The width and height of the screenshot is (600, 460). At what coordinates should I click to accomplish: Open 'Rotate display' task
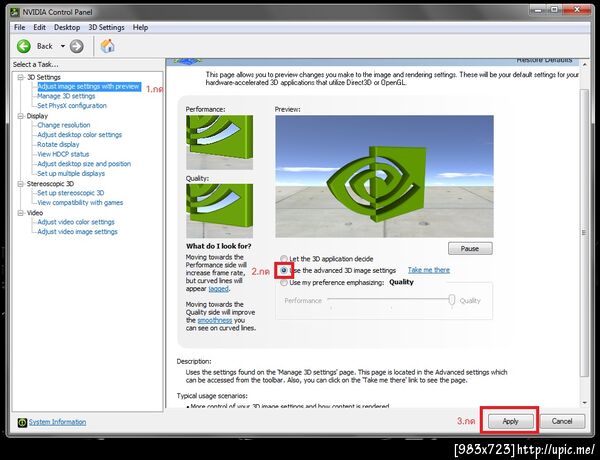(x=58, y=144)
